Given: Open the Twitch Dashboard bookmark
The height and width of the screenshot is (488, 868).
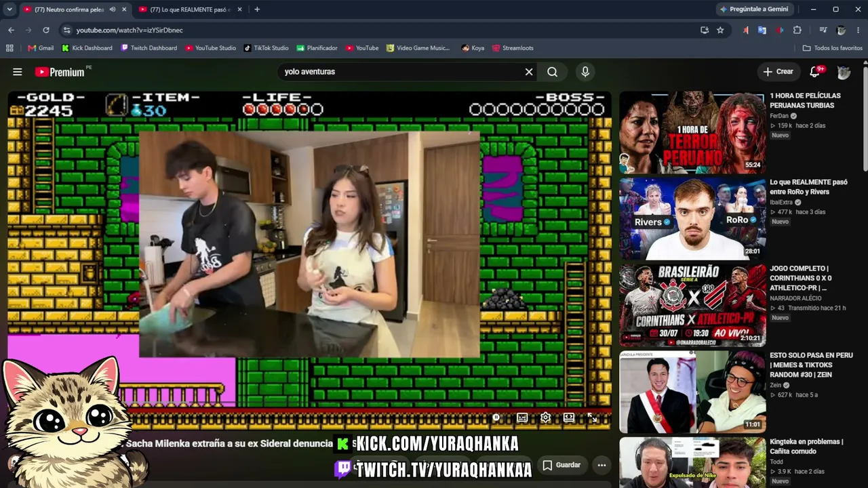Looking at the screenshot, I should click(149, 48).
